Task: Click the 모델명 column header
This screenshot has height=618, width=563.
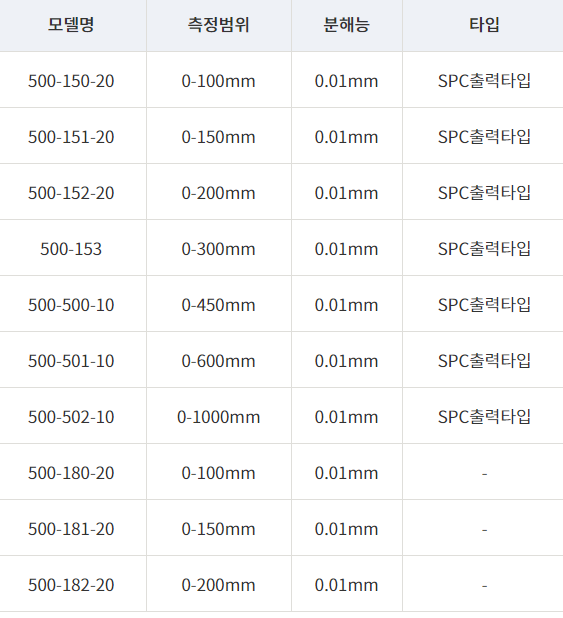Action: (71, 25)
